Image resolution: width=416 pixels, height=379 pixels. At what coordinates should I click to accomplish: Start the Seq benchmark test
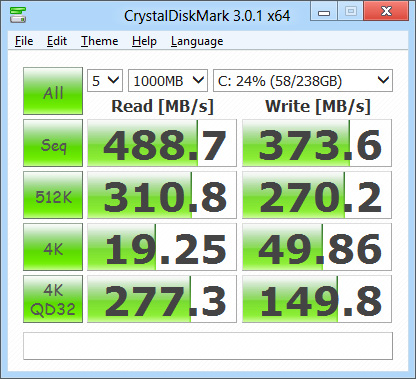pos(53,143)
